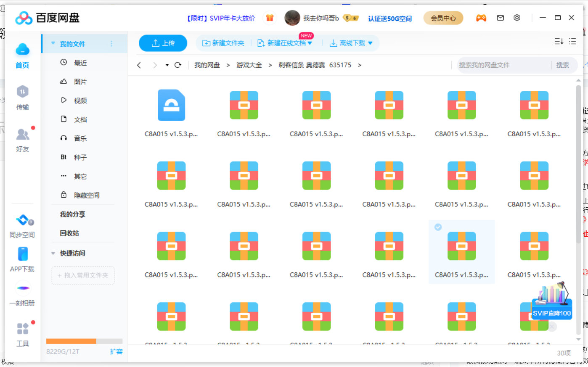Click the Baidu Netdisk logo
The image size is (588, 367).
[x=47, y=18]
